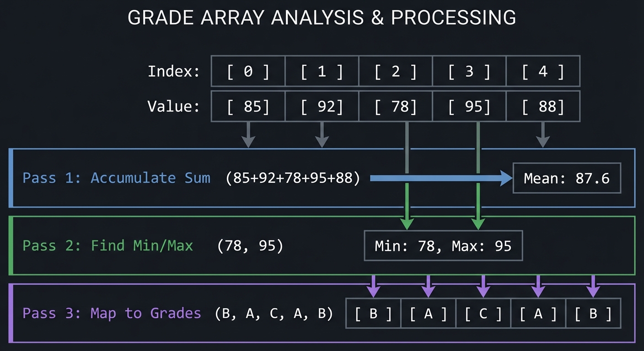
Task: Click the [ C ] grade cell
Action: (x=483, y=314)
